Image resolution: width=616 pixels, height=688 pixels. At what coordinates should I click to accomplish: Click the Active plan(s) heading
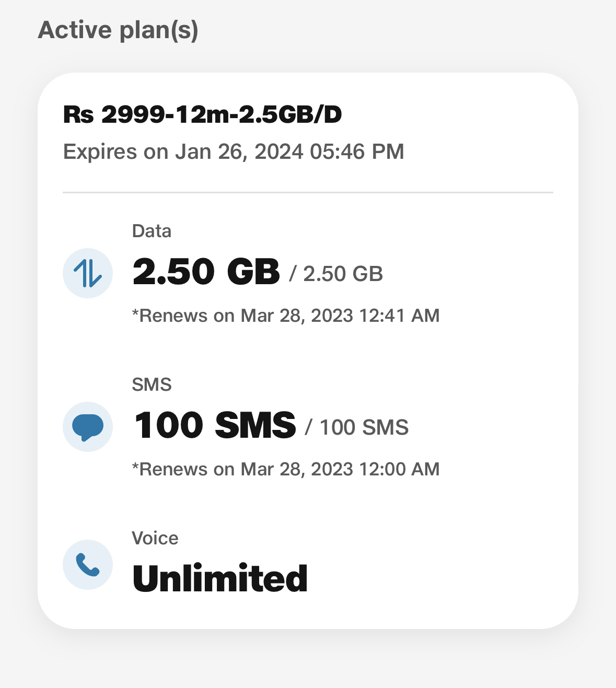(118, 30)
